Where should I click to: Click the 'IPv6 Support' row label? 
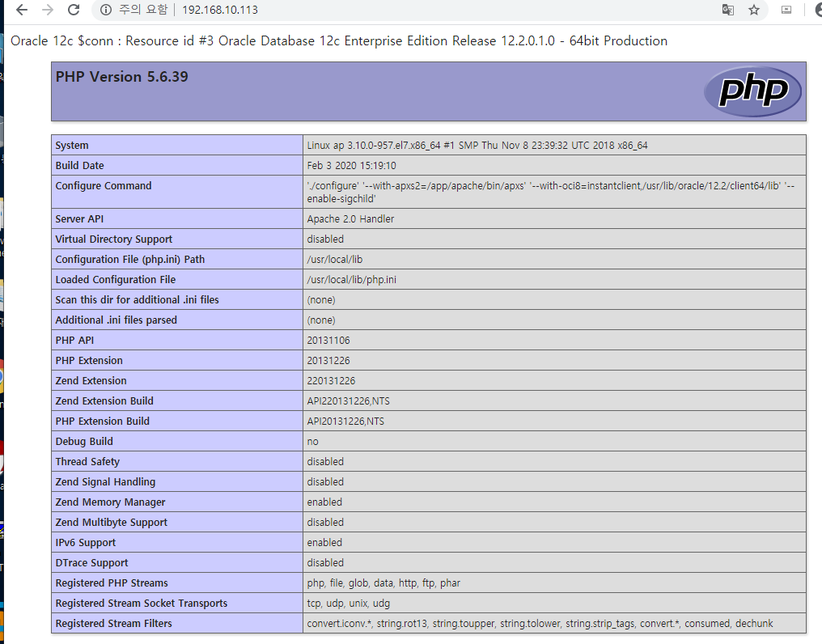coord(86,543)
